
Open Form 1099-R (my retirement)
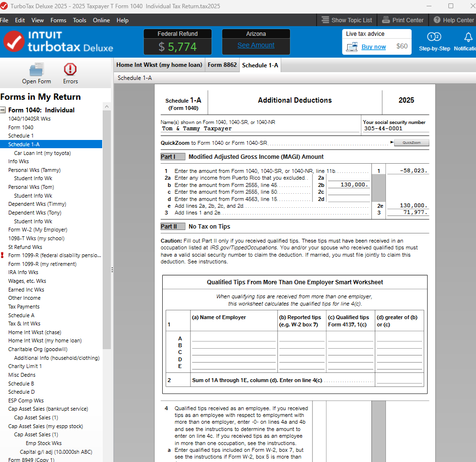click(x=42, y=264)
